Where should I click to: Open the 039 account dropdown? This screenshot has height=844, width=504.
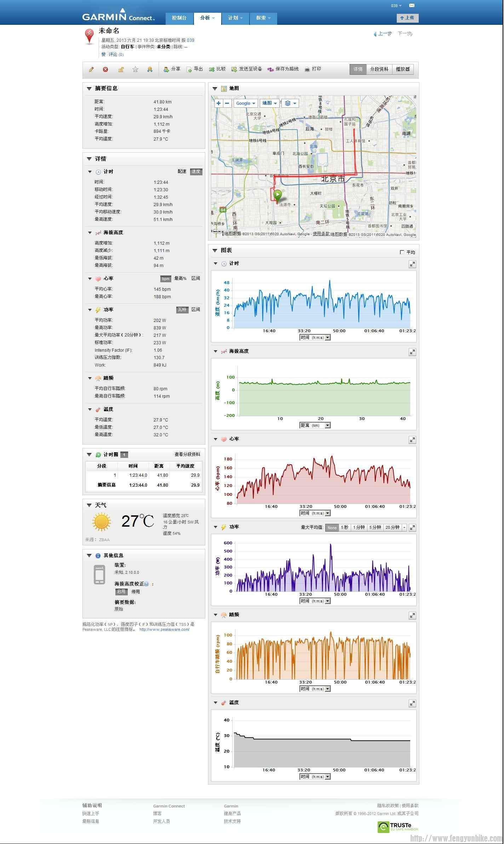pos(396,6)
